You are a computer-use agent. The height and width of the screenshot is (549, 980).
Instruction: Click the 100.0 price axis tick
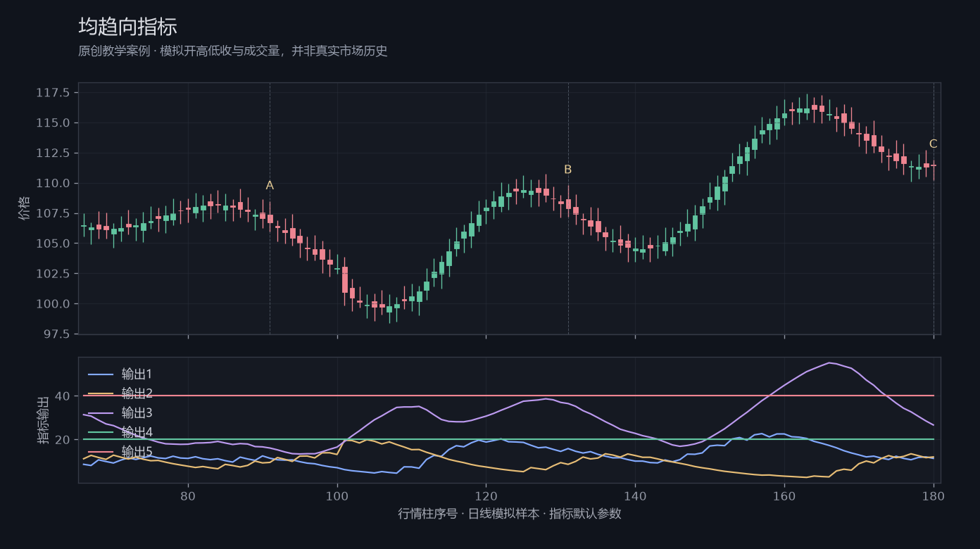54,305
